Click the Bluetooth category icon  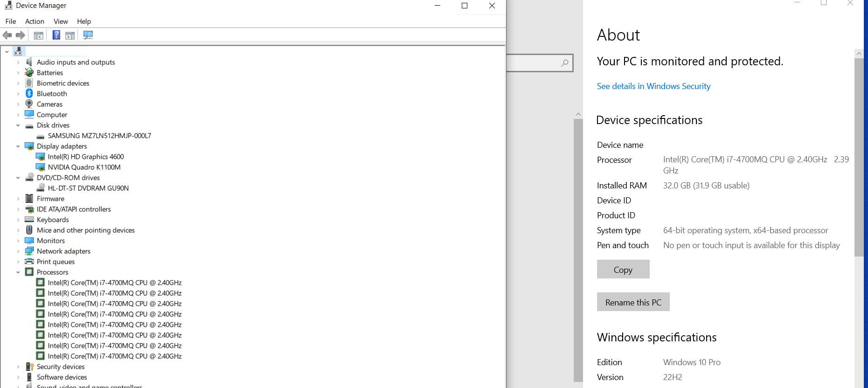click(x=29, y=93)
